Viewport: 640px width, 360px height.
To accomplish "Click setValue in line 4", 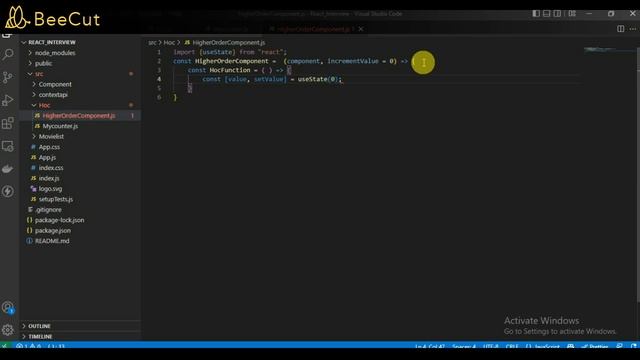I will (269, 79).
